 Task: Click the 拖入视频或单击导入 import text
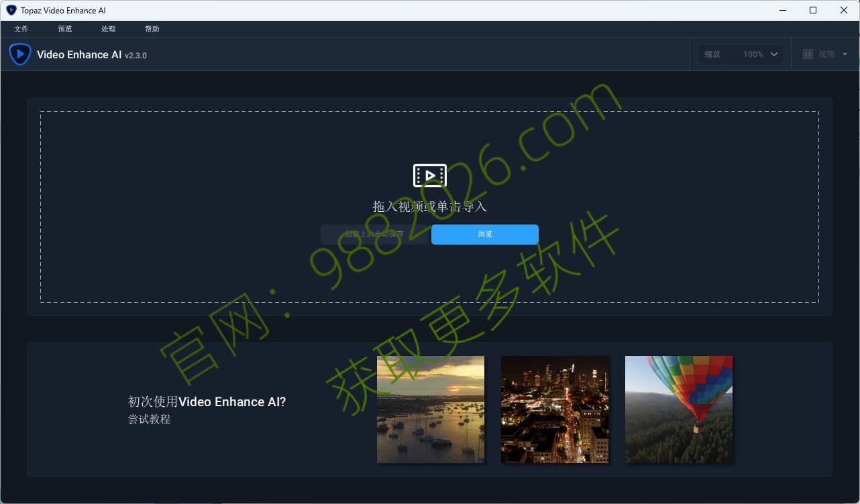pos(430,206)
